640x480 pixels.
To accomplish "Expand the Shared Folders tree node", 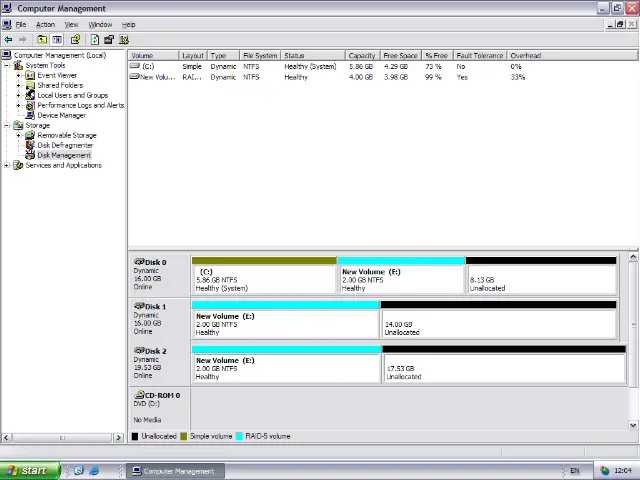I will coord(18,85).
